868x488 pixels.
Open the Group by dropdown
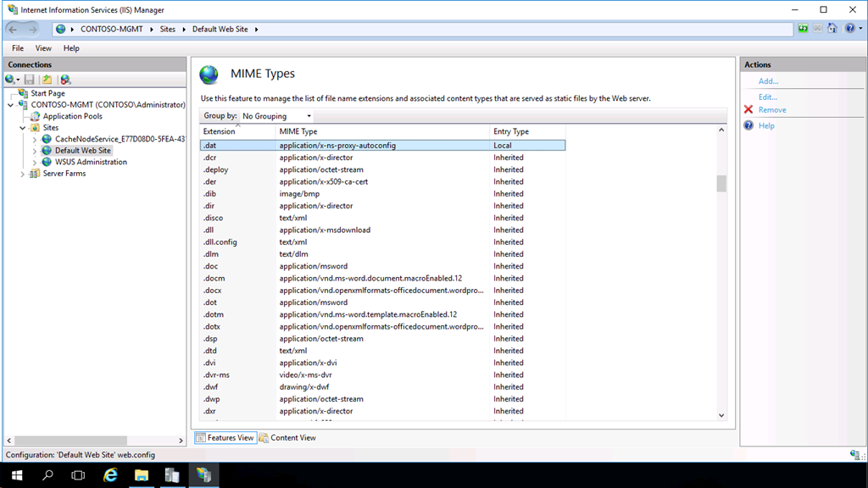point(276,116)
